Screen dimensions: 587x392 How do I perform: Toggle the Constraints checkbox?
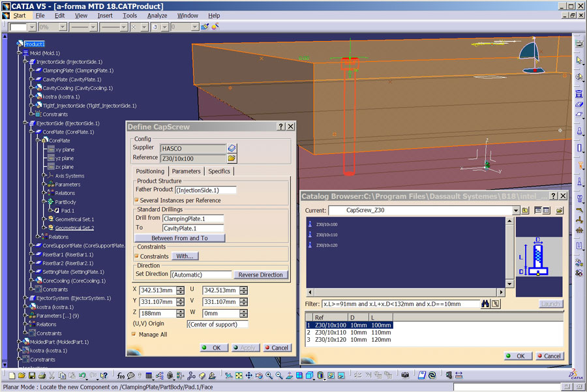click(x=137, y=256)
